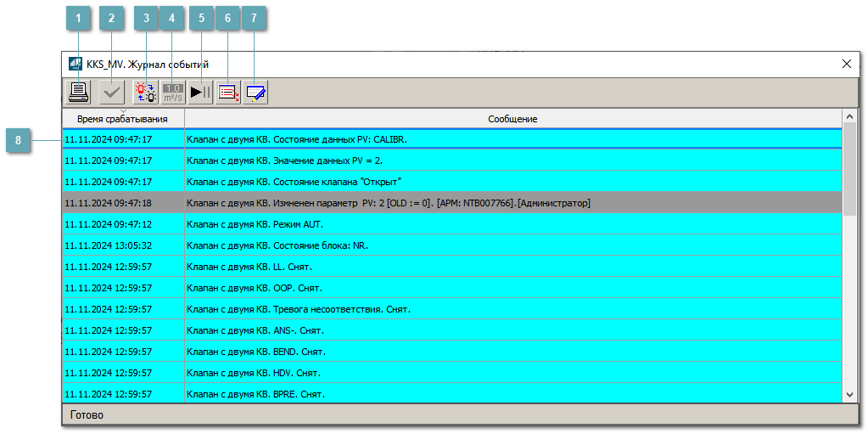Open the red list filter icon

coord(228,93)
